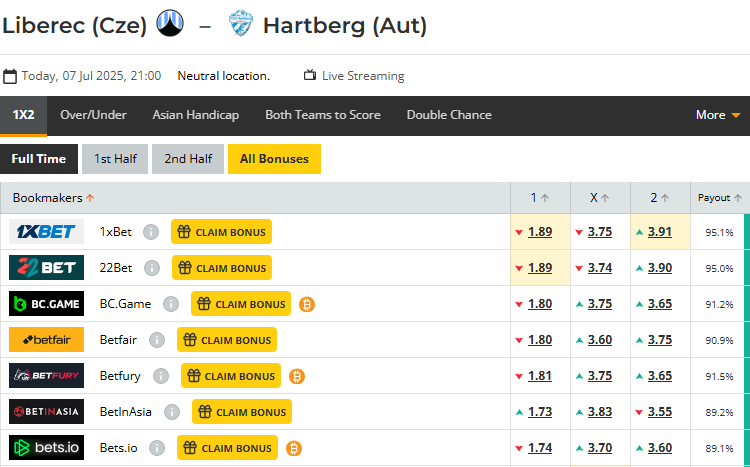Click the Hartberg team crest icon
The width and height of the screenshot is (750, 467).
(241, 23)
